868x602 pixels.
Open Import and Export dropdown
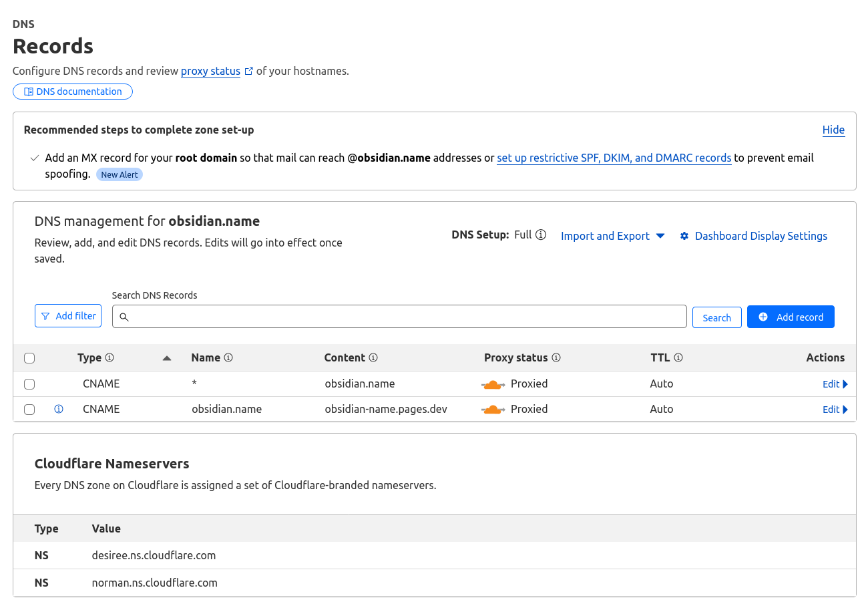click(x=612, y=236)
